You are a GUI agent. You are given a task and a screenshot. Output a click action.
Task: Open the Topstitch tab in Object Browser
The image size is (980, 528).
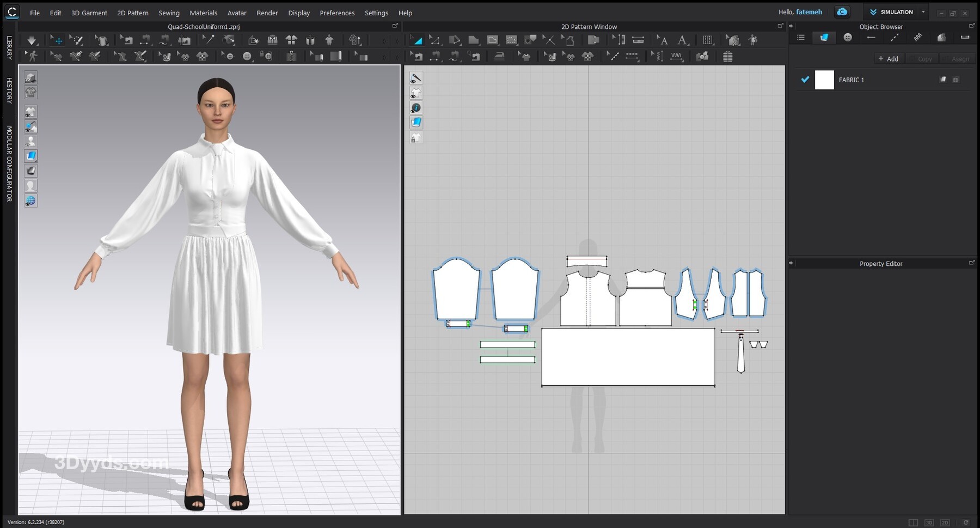pos(894,38)
